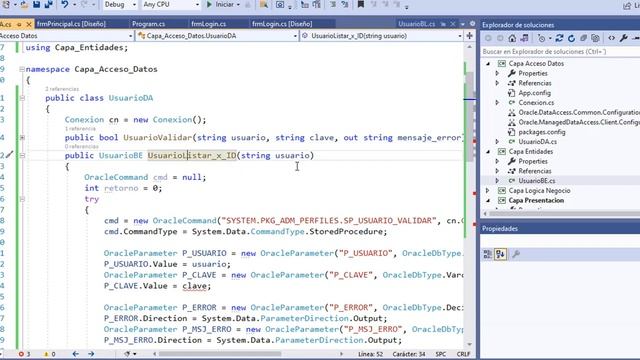Click the refresh icon in Solution Explorer
Viewport: 640px width, 360px height.
coord(571,38)
